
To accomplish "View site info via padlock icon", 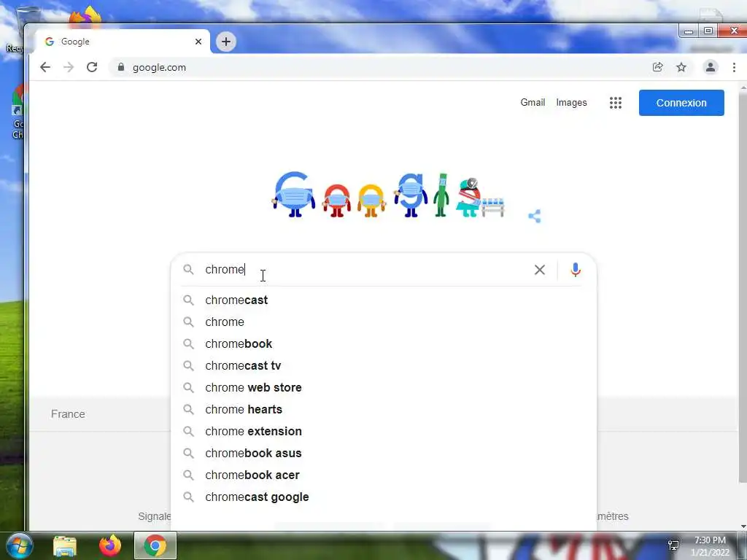I will tap(121, 67).
